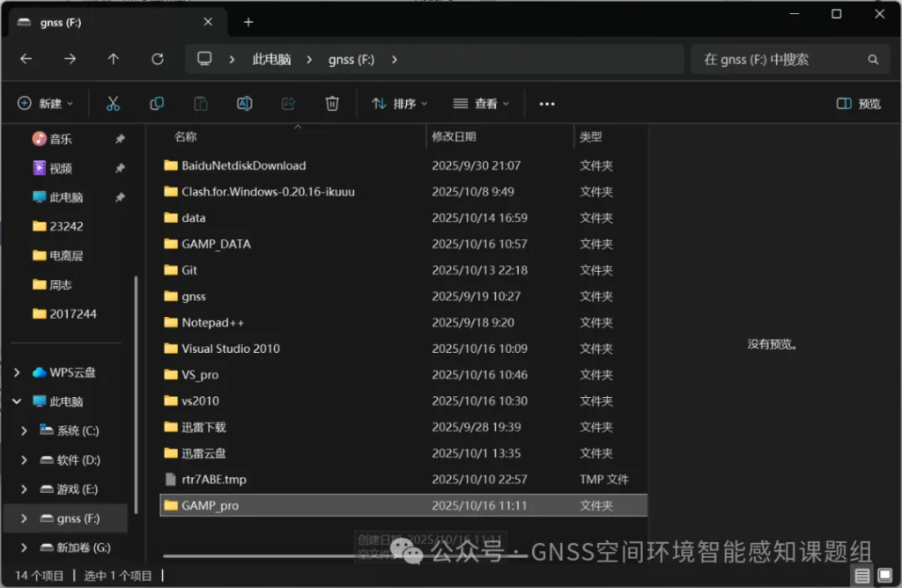
Task: Click the Copy icon in toolbar
Action: [157, 104]
